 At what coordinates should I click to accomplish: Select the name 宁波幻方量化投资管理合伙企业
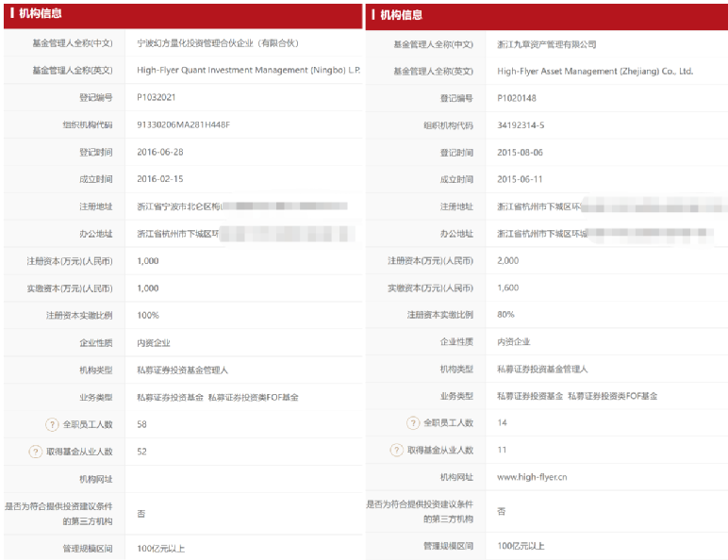pos(195,43)
